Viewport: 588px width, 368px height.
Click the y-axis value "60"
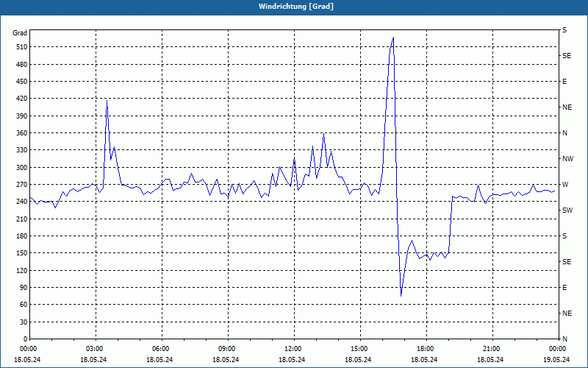click(23, 305)
